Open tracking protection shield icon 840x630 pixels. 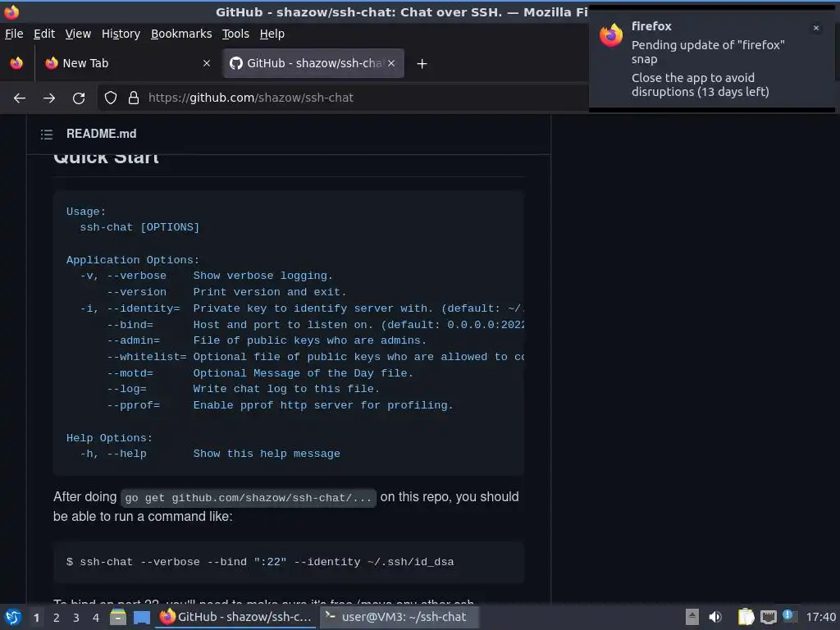[x=111, y=98]
